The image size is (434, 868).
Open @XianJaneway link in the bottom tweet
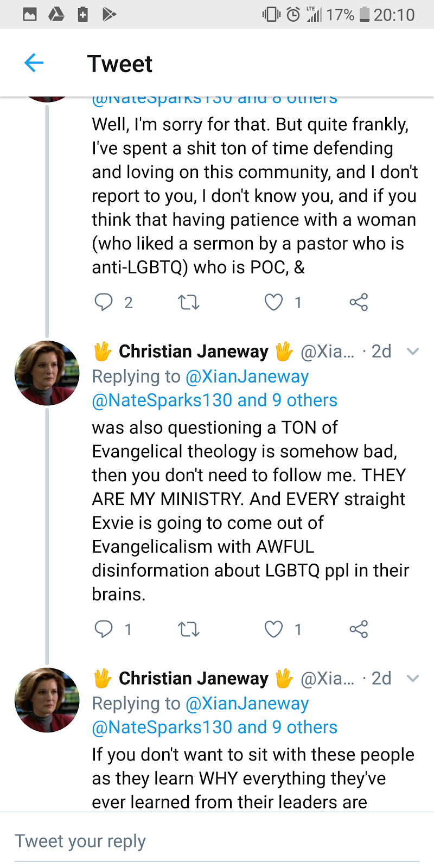tap(247, 704)
